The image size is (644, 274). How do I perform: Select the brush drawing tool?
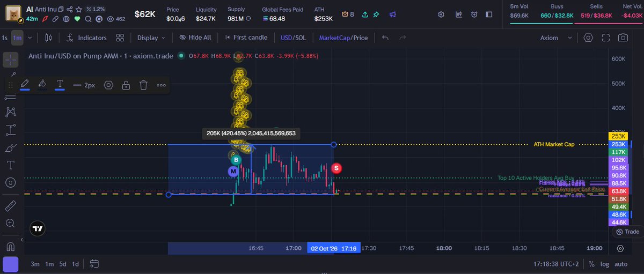[x=11, y=147]
